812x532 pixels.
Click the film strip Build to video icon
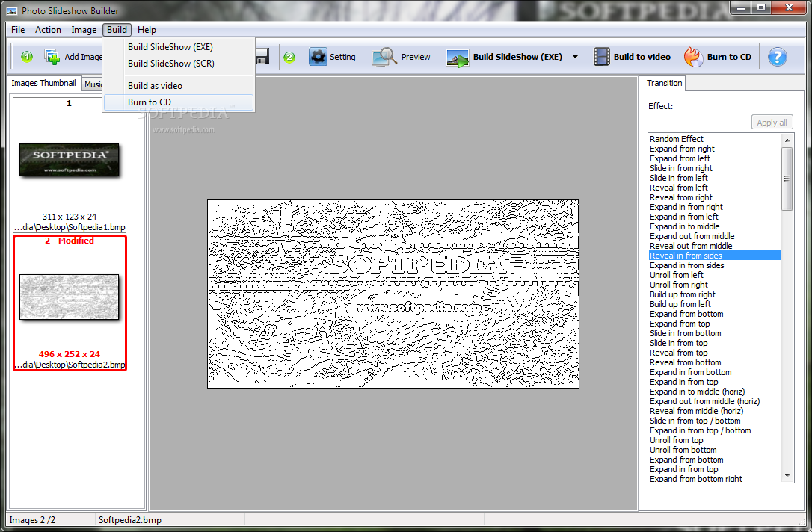click(601, 56)
